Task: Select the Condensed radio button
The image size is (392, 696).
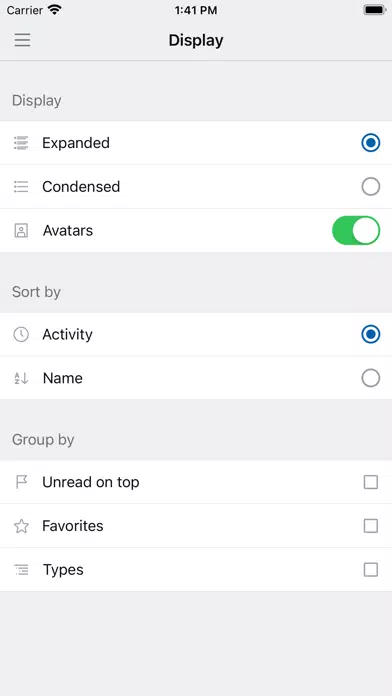Action: pyautogui.click(x=371, y=186)
